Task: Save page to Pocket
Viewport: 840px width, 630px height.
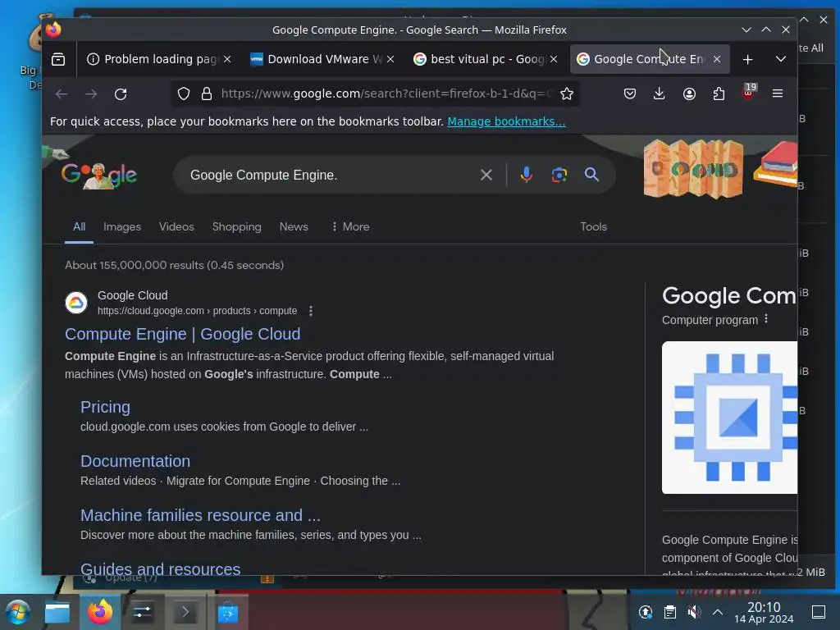Action: point(630,94)
